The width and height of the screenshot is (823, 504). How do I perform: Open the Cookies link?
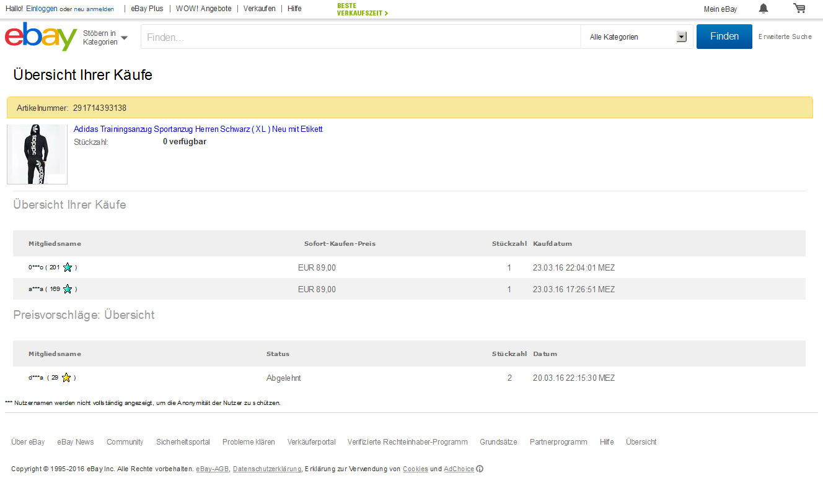(415, 469)
